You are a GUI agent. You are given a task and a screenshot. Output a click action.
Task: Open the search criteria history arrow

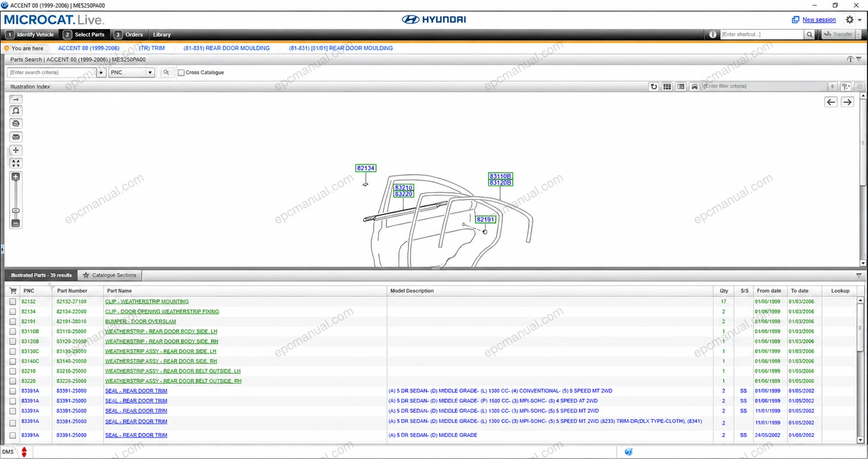tap(102, 72)
